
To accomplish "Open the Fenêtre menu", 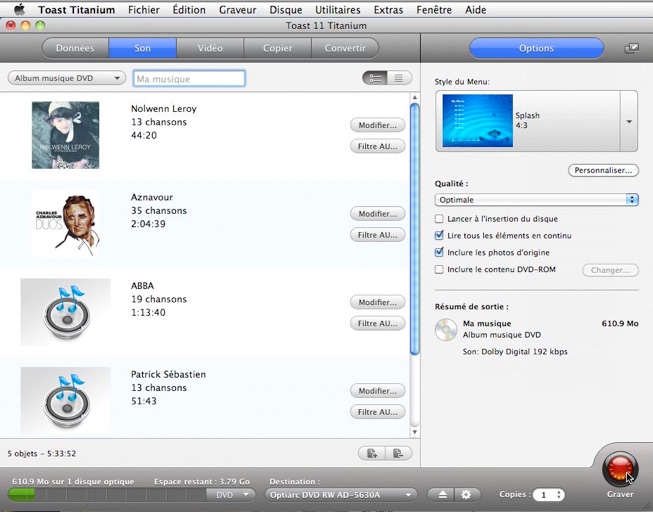I will point(434,10).
